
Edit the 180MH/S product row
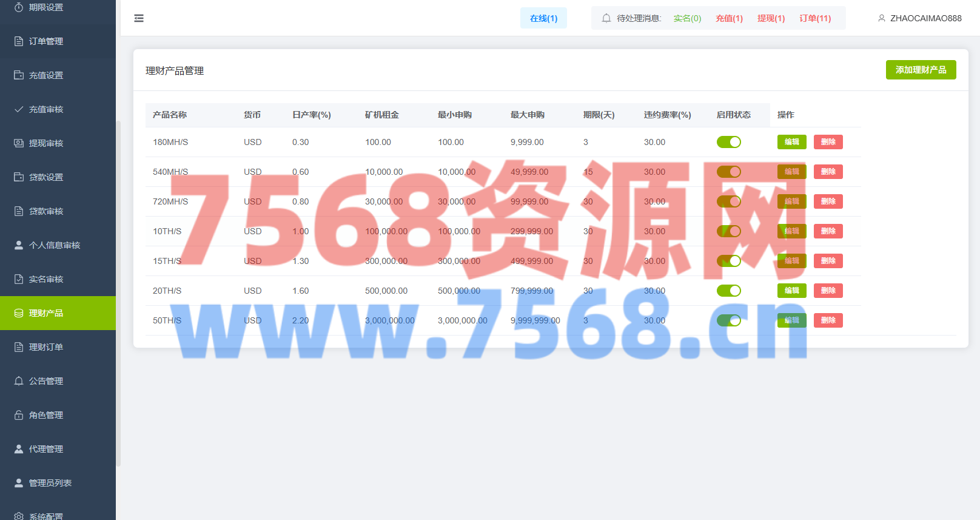click(x=791, y=142)
